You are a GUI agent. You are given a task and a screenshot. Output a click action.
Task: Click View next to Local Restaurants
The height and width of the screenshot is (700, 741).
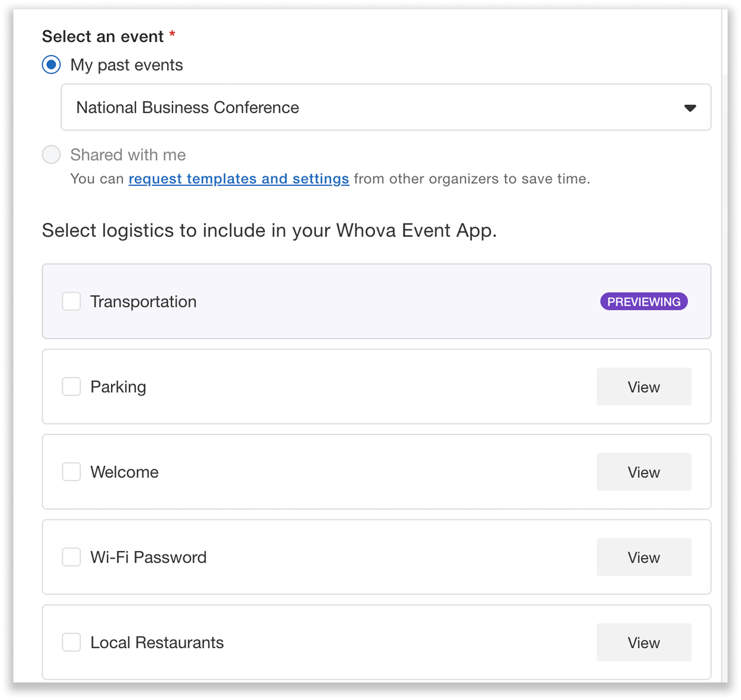(x=644, y=642)
